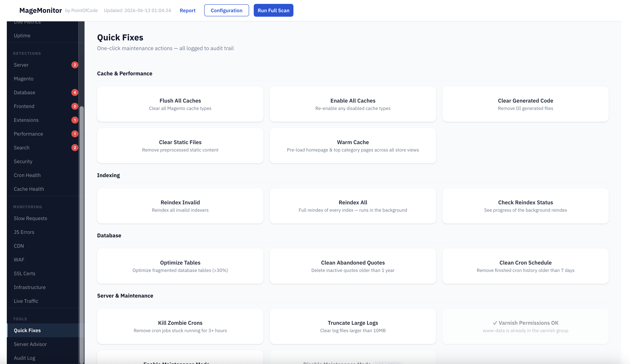Go to WAF monitoring
This screenshot has width=630, height=364.
pos(43,260)
